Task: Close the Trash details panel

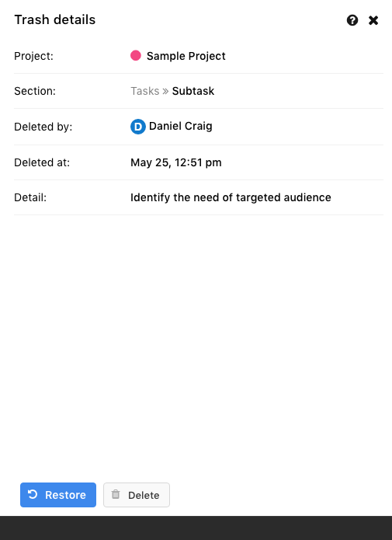Action: 373,20
